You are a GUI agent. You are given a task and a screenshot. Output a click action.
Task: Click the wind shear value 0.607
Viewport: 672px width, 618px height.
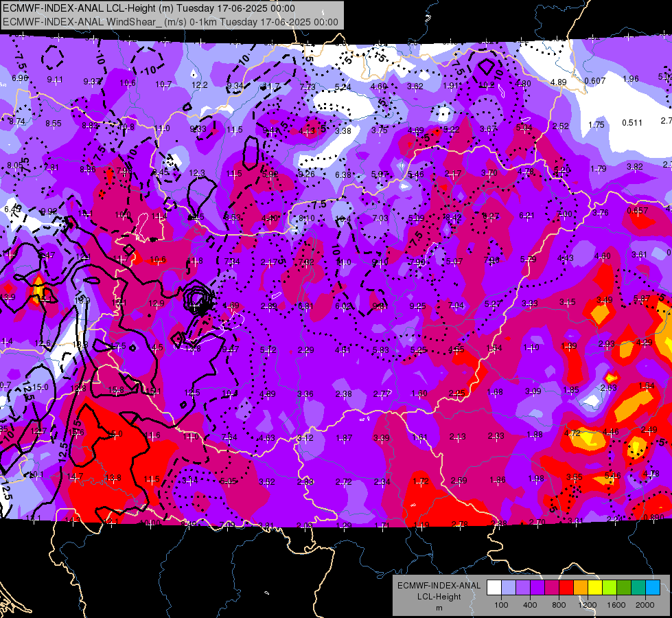(x=595, y=80)
